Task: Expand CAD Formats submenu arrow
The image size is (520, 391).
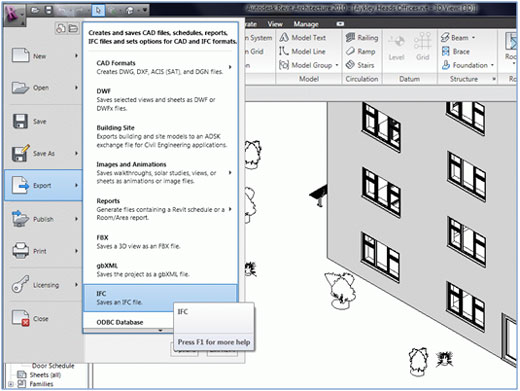Action: (230, 67)
